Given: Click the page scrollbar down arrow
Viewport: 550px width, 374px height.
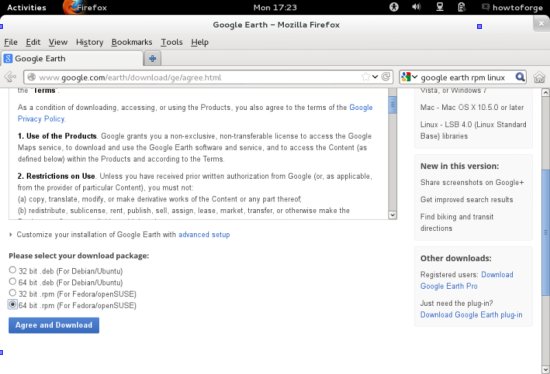Looking at the screenshot, I should (x=545, y=369).
